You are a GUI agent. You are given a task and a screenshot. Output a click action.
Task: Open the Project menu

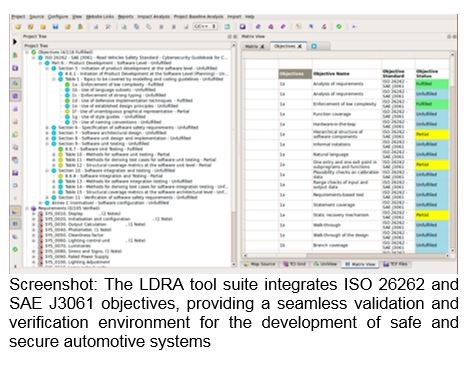(18, 17)
